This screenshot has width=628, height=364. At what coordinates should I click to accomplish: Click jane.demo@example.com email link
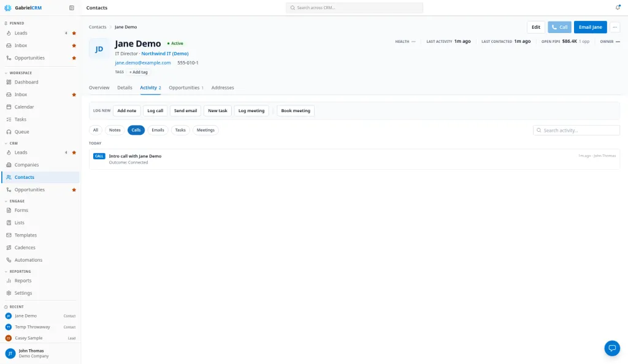coord(143,63)
